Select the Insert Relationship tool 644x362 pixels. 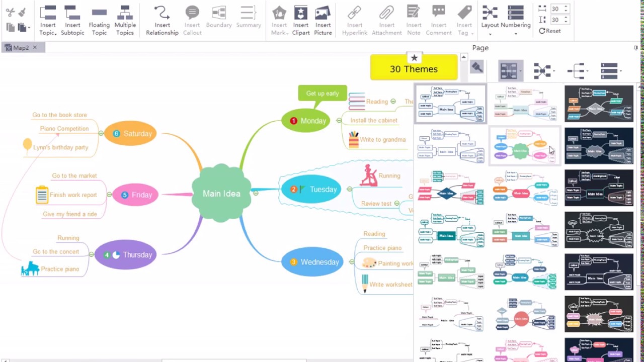pyautogui.click(x=162, y=13)
